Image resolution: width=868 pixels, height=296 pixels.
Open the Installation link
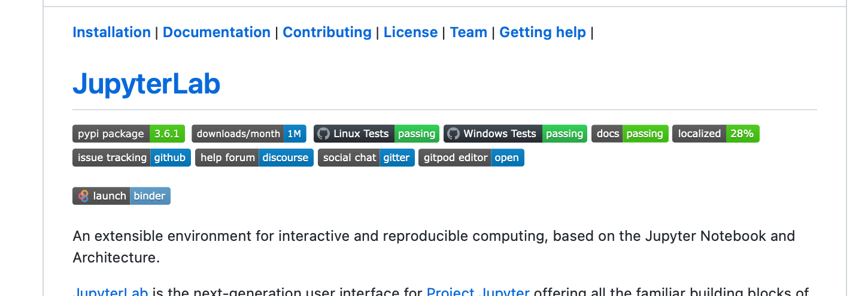click(x=111, y=32)
